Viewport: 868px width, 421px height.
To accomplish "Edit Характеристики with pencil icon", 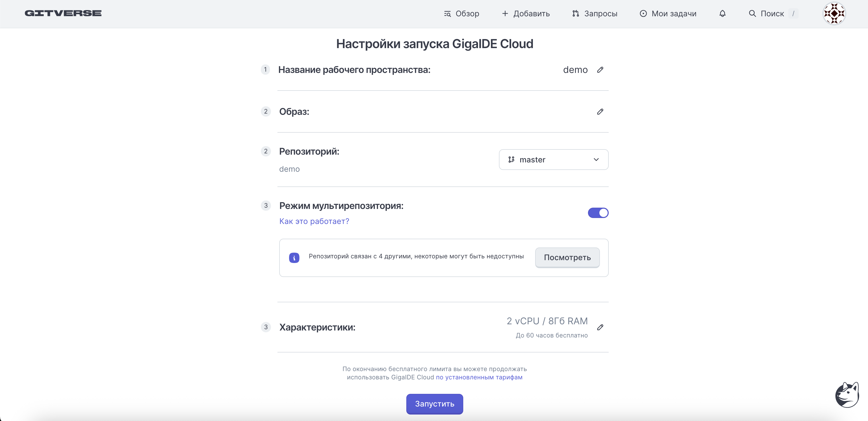I will click(600, 327).
